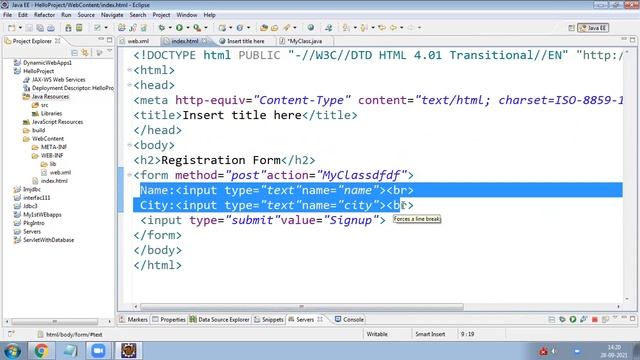Open Project Explorer view menu arrow
Screen dimensions: 640x360
(x=109, y=51)
